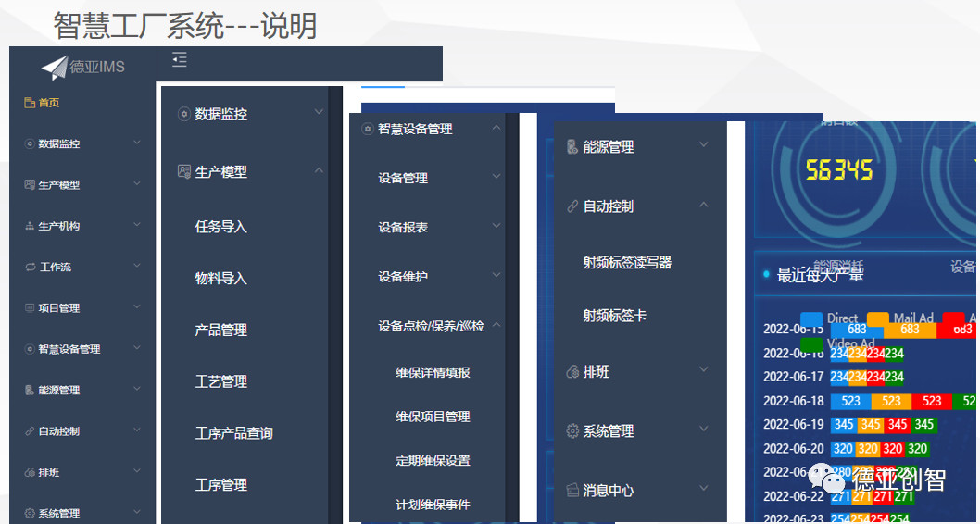
Task: Expand the 设备维护 submenu arrow
Action: pyautogui.click(x=496, y=276)
